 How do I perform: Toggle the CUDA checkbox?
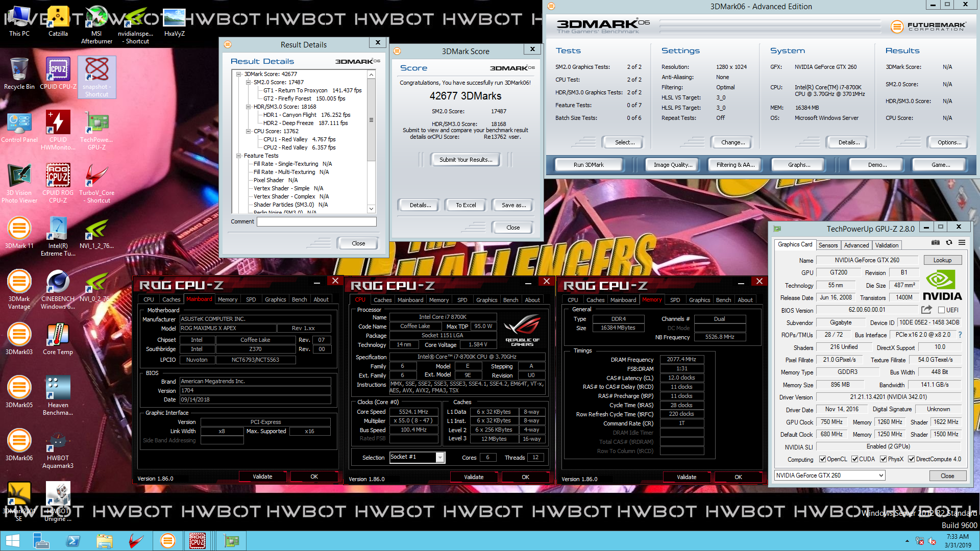[854, 459]
